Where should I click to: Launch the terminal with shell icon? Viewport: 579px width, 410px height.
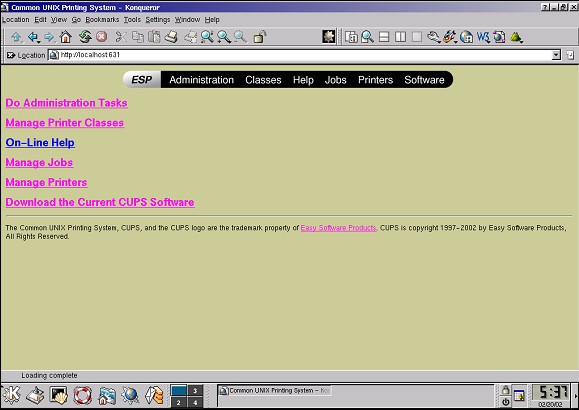click(x=59, y=396)
